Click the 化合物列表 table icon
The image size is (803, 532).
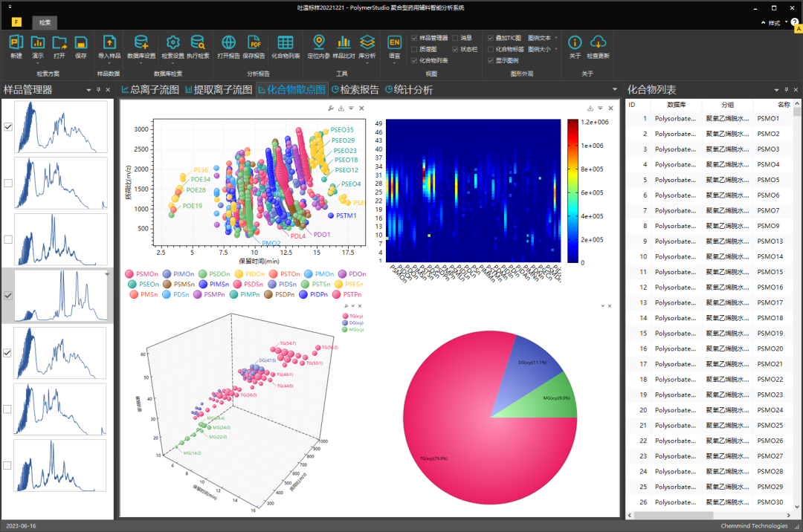click(286, 42)
